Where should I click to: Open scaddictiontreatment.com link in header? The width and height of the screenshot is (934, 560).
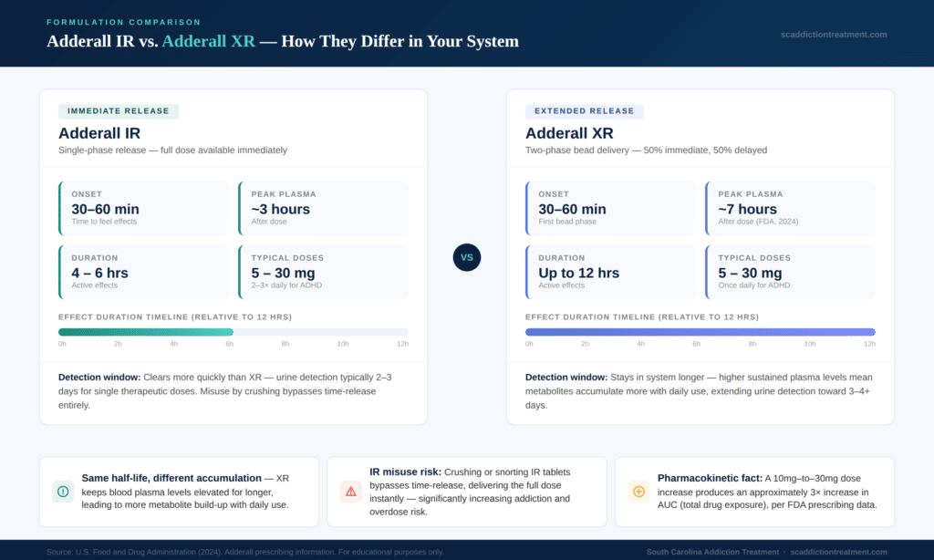pos(834,35)
